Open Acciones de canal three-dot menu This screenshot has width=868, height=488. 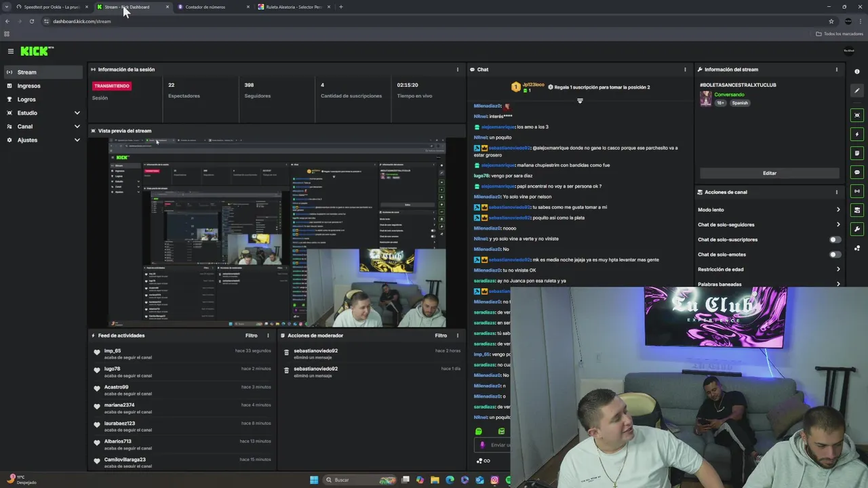(836, 192)
